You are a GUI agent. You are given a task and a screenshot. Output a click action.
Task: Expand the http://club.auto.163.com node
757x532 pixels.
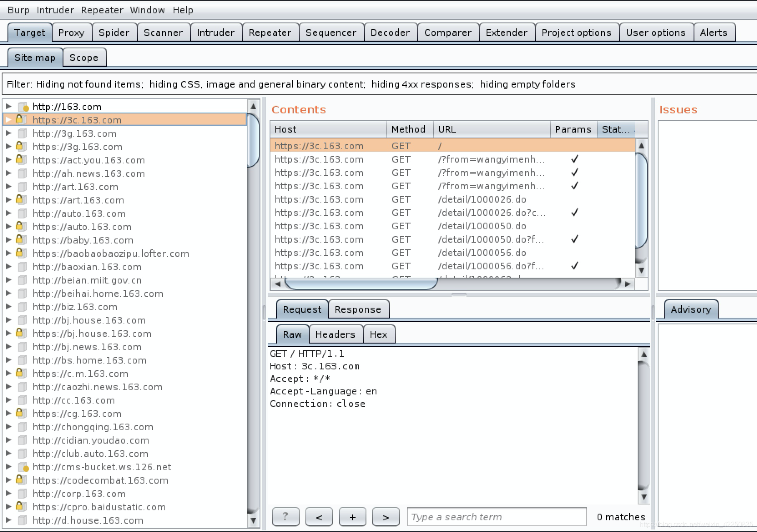pos(8,453)
